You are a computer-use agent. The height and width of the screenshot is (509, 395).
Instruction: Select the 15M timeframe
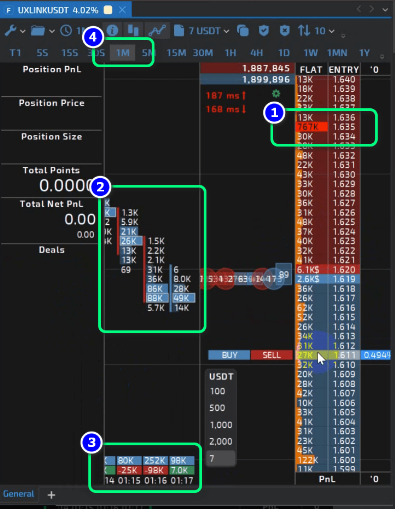[177, 53]
